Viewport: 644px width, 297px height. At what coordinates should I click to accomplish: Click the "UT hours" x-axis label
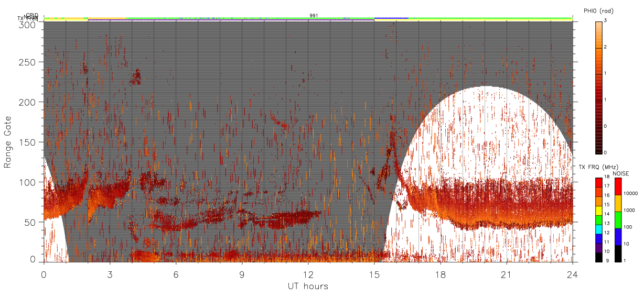tap(308, 287)
